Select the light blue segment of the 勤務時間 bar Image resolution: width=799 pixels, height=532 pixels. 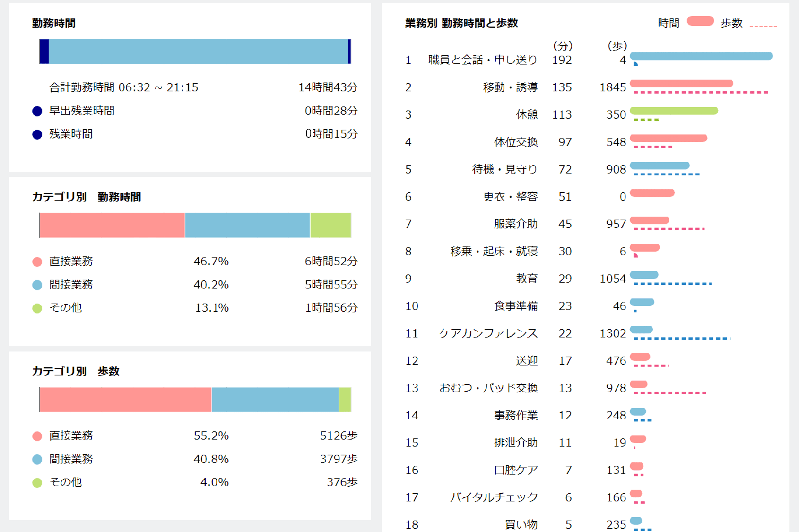click(199, 52)
